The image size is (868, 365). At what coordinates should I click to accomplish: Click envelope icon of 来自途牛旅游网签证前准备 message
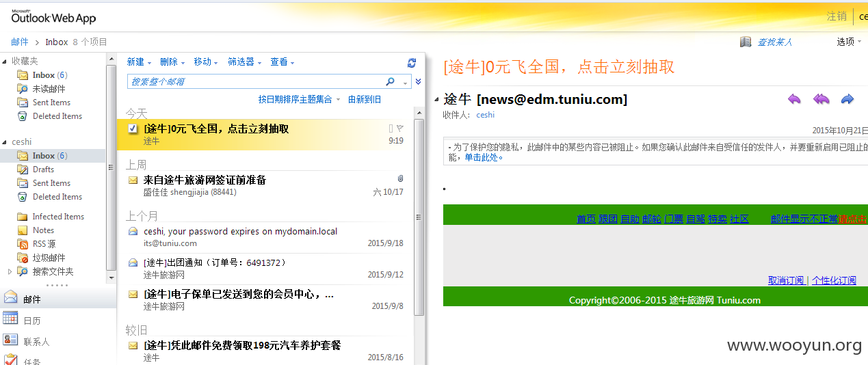click(x=133, y=180)
